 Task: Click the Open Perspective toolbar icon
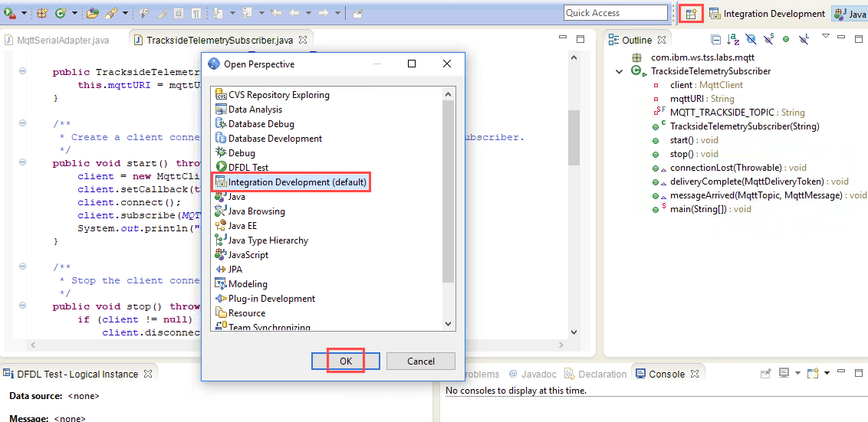pyautogui.click(x=691, y=14)
